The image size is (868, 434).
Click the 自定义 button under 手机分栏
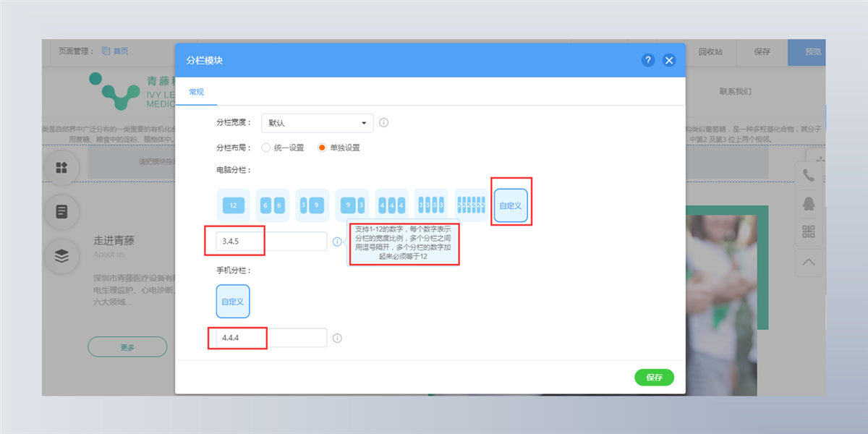(x=233, y=301)
